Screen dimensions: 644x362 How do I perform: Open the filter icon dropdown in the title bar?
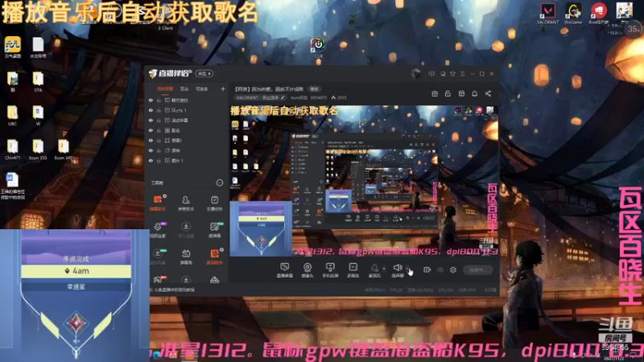click(452, 74)
